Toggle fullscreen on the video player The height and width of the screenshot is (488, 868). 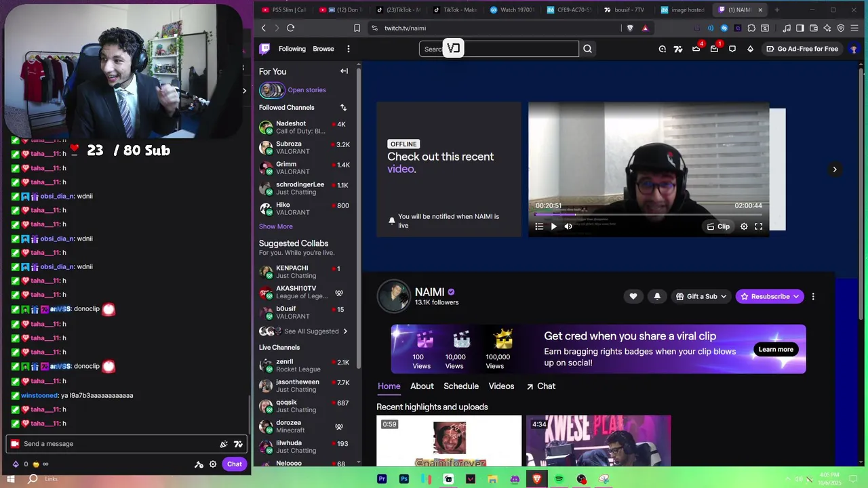[759, 226]
